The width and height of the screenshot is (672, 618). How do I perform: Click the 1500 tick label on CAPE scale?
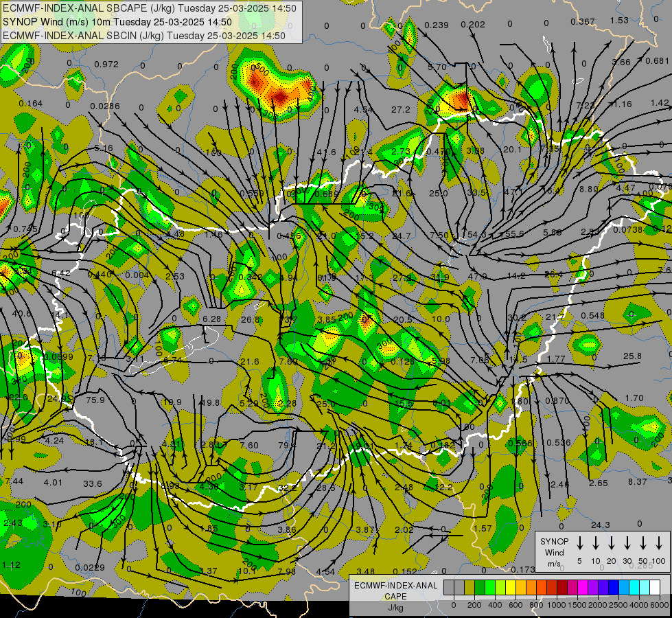[x=577, y=605]
